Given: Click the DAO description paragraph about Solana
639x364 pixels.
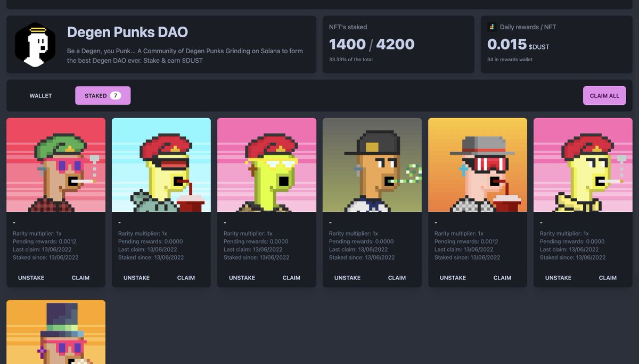Looking at the screenshot, I should coord(185,56).
